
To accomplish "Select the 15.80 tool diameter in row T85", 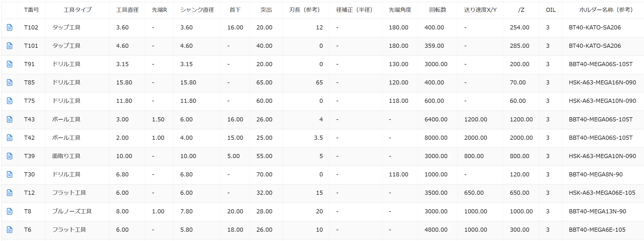I will click(x=124, y=82).
